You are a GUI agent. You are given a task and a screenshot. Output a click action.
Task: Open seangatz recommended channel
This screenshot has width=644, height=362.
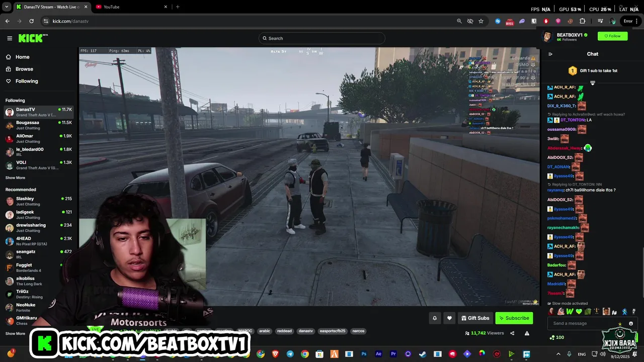click(x=39, y=254)
